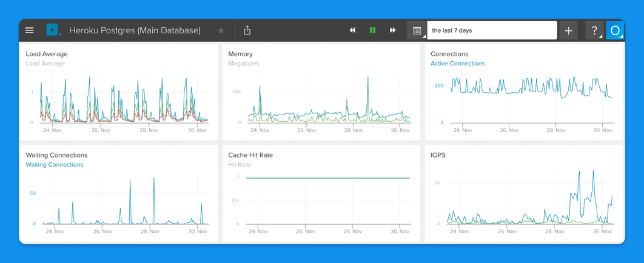Click the Memory chart title
Image resolution: width=644 pixels, height=263 pixels.
click(x=241, y=54)
